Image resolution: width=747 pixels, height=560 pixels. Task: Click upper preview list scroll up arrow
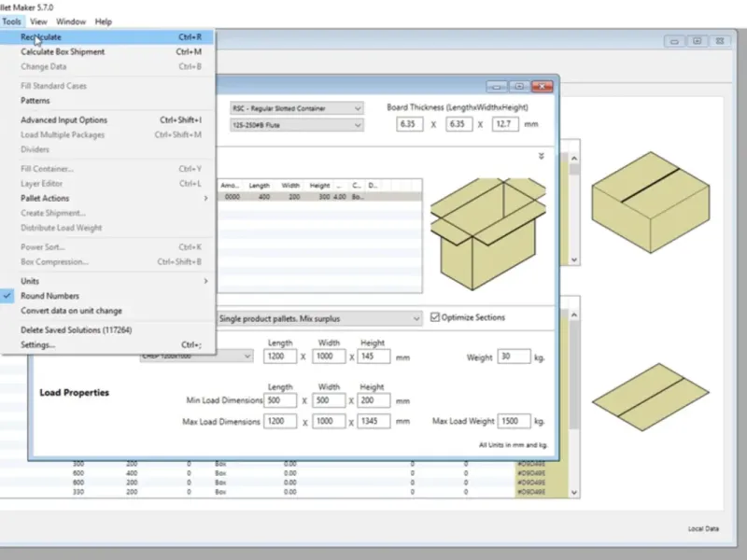[574, 159]
